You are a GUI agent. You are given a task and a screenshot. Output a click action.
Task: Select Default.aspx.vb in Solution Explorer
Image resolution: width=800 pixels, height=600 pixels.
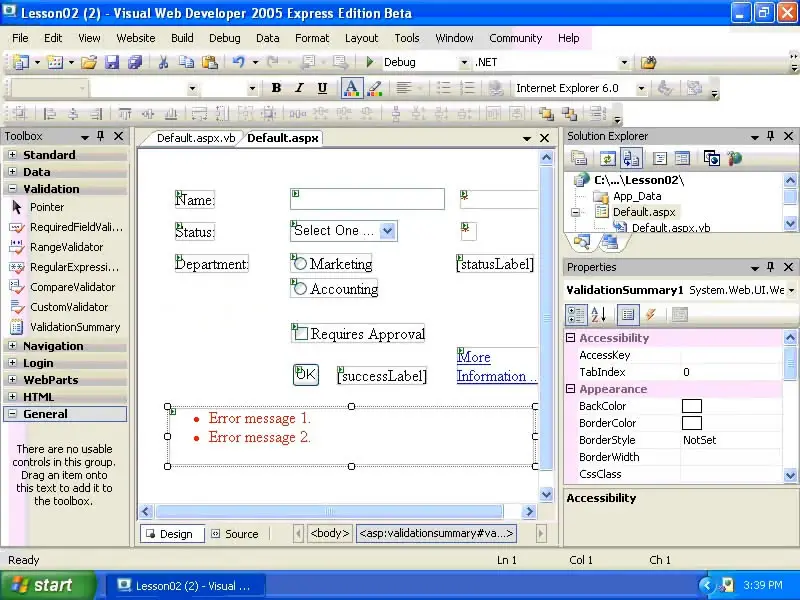pos(662,228)
